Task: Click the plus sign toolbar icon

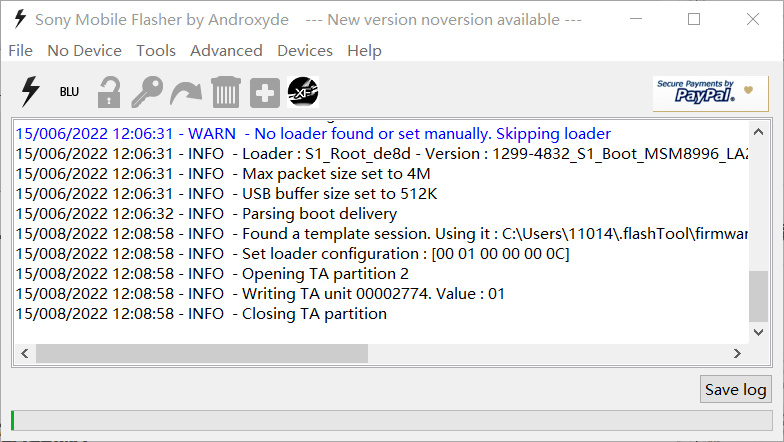Action: click(265, 92)
